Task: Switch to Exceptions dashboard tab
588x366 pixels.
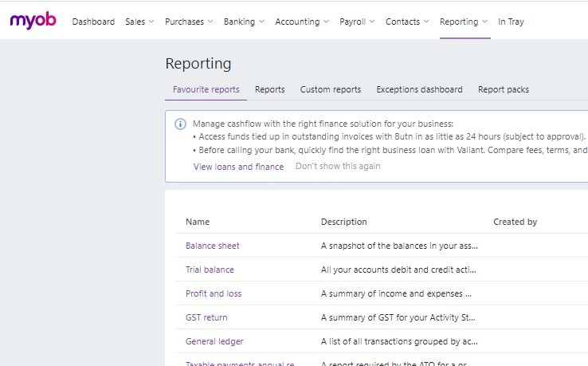Action: coord(419,89)
